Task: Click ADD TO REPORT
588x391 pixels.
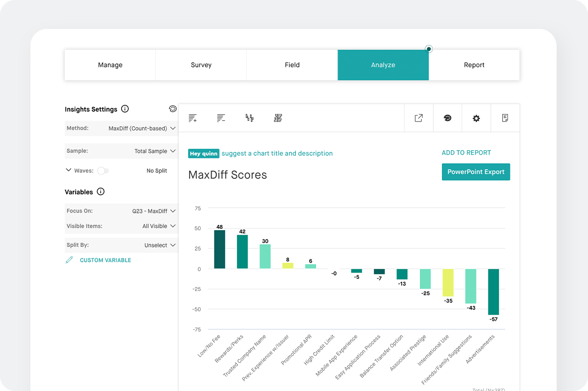Action: point(466,153)
